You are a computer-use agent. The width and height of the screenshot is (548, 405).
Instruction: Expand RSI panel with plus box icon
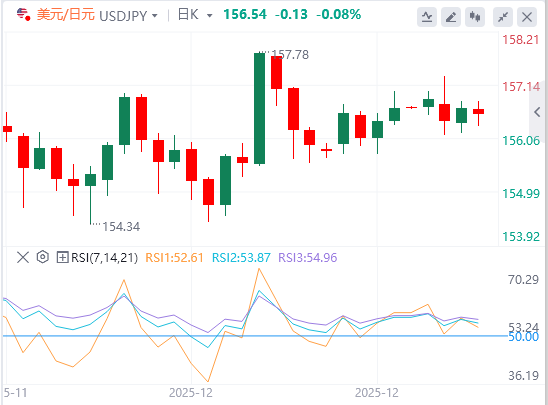coord(62,258)
